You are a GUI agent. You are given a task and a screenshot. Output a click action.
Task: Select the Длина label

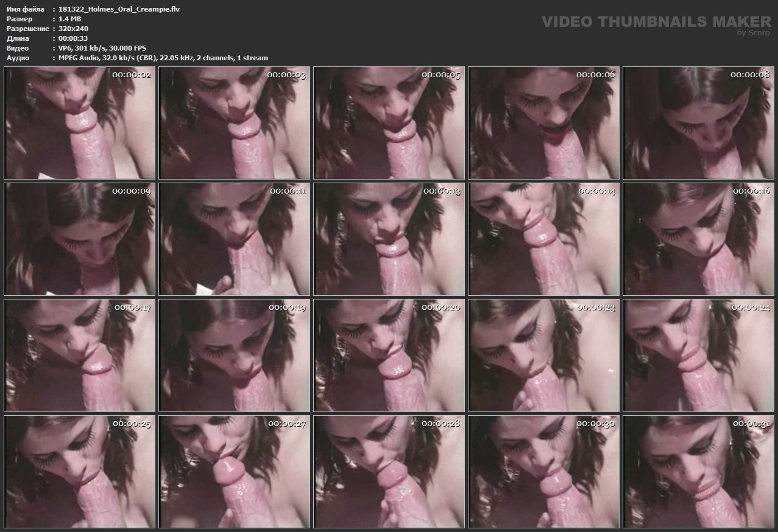(x=18, y=38)
